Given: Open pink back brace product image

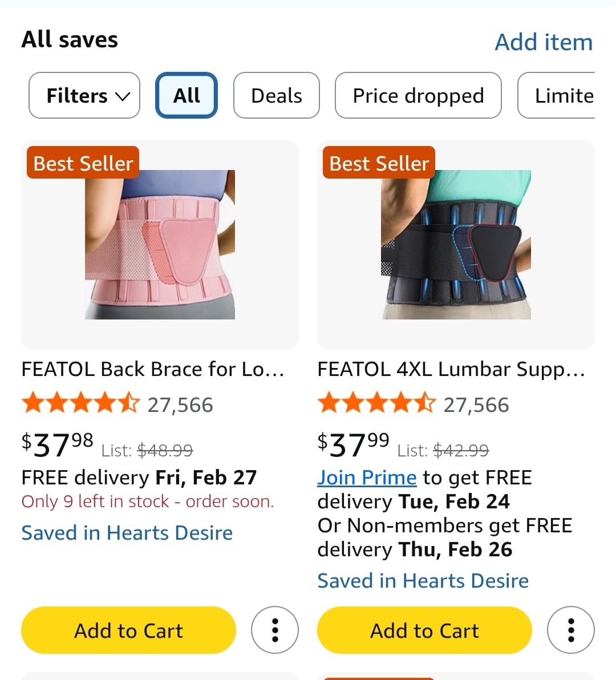Looking at the screenshot, I should point(160,244).
